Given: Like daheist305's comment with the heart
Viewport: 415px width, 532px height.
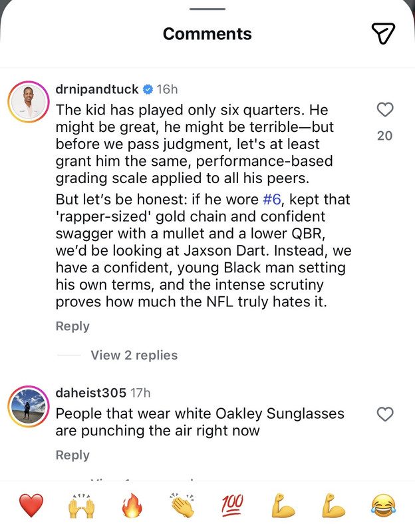Looking at the screenshot, I should point(384,414).
